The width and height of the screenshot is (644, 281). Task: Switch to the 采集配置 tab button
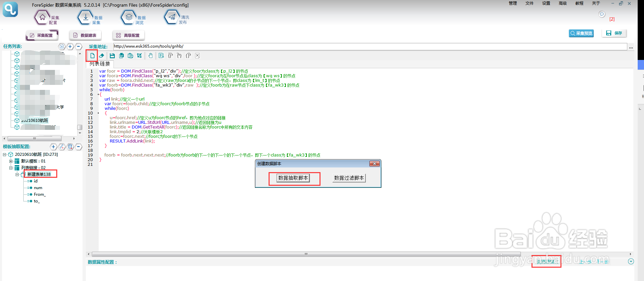(42, 35)
